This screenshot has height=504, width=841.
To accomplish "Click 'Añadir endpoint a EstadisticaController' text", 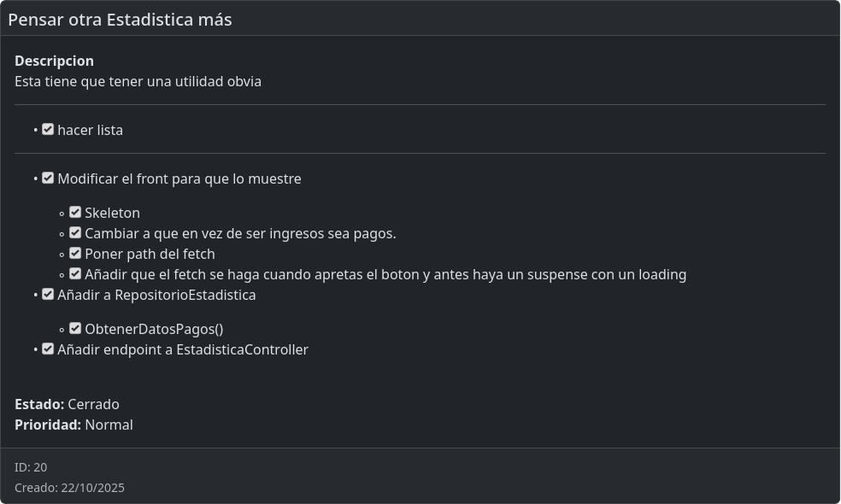I will point(182,350).
